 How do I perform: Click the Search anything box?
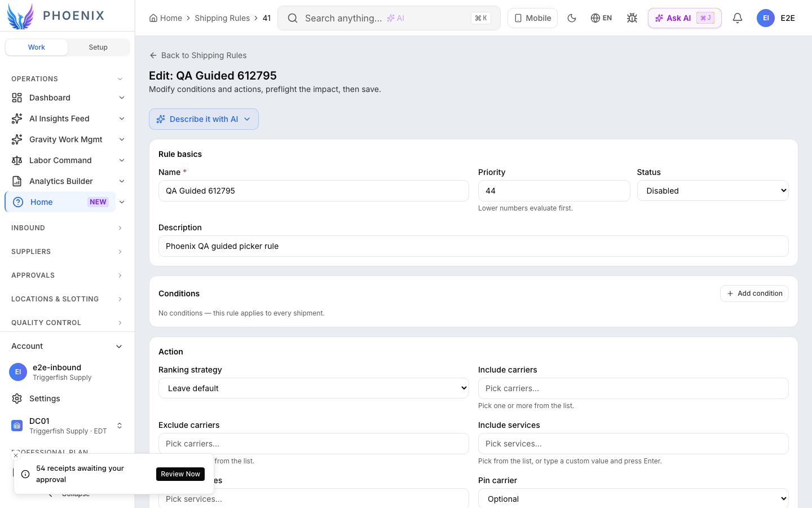coord(389,18)
